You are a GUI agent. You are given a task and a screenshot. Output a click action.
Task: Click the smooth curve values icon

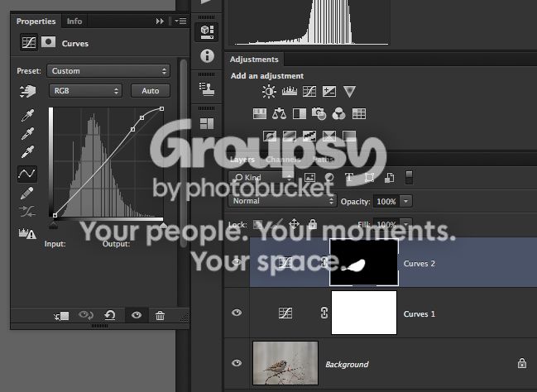coord(27,211)
